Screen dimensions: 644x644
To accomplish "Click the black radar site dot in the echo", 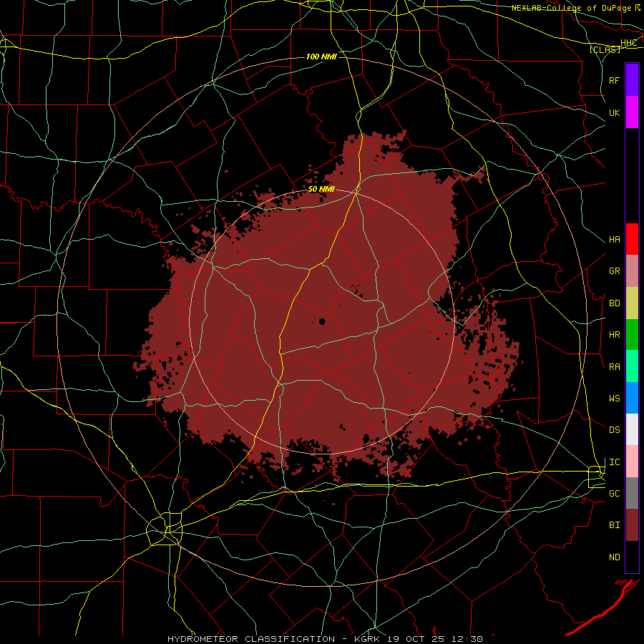I will click(x=322, y=321).
